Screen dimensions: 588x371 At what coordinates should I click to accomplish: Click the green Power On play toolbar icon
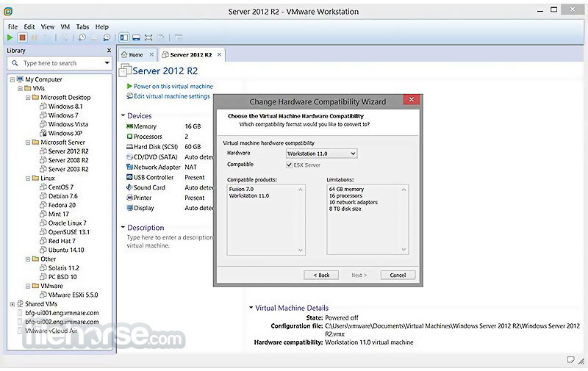tap(10, 37)
